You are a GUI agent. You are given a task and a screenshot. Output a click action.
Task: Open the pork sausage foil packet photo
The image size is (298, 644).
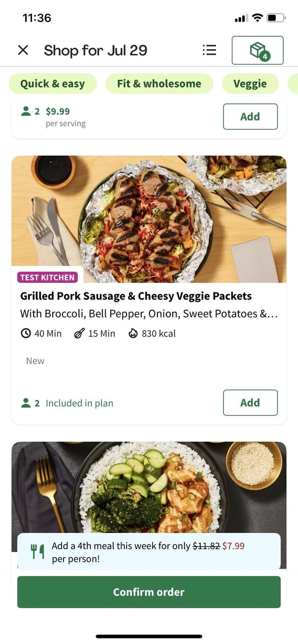coord(149,219)
